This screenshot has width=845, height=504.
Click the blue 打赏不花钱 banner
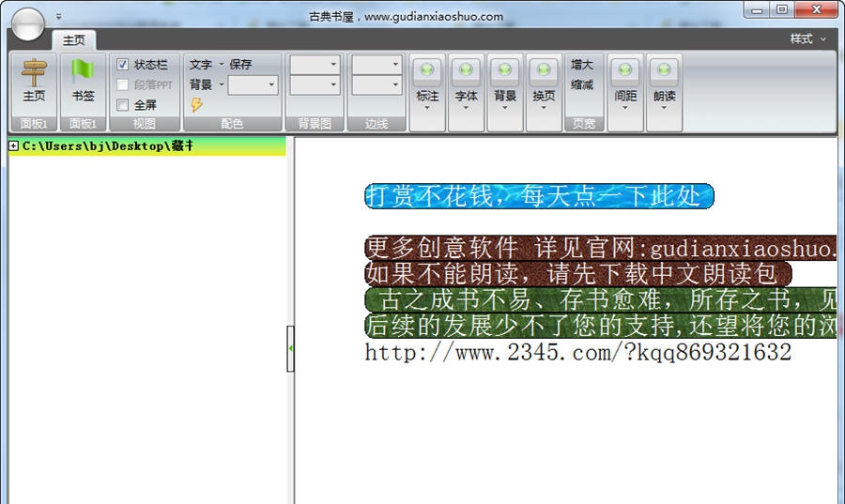(539, 196)
